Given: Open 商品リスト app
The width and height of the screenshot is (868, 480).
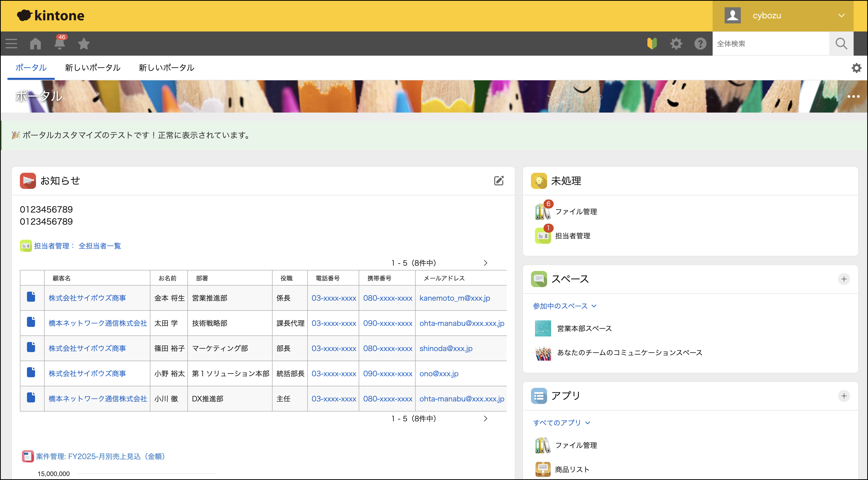Looking at the screenshot, I should [x=572, y=470].
